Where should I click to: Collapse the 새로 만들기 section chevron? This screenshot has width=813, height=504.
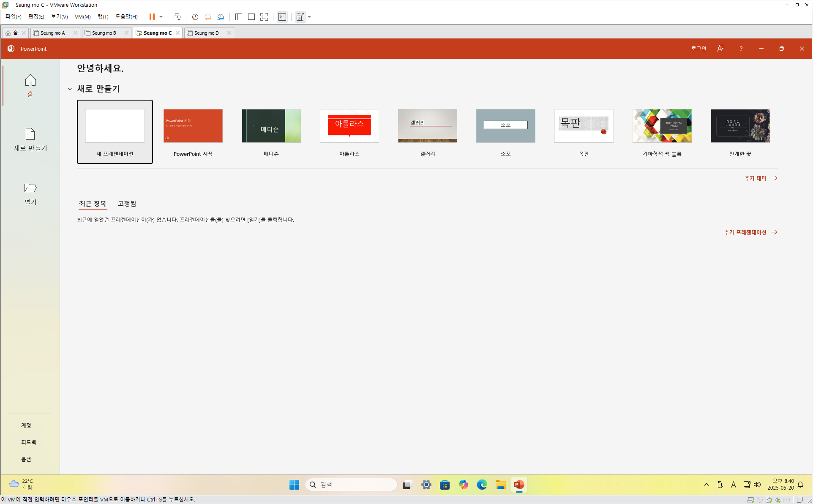(x=70, y=89)
